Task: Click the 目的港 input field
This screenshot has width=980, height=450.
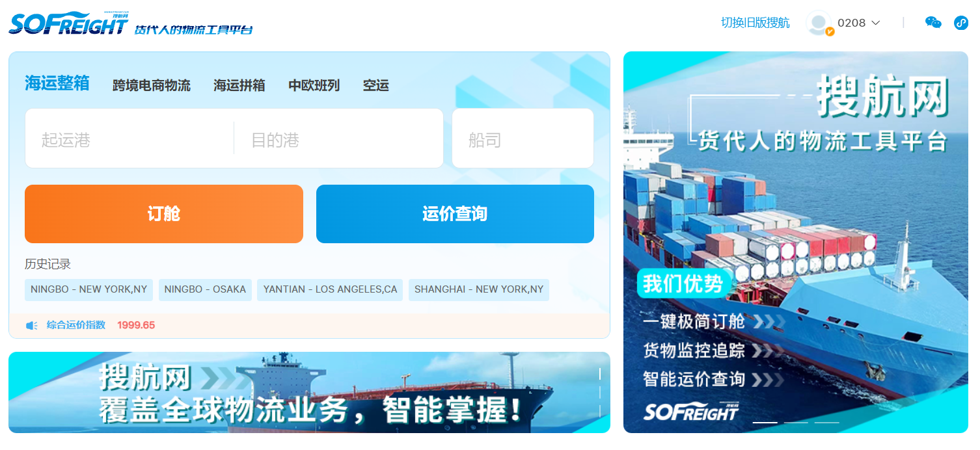Action: coord(338,139)
